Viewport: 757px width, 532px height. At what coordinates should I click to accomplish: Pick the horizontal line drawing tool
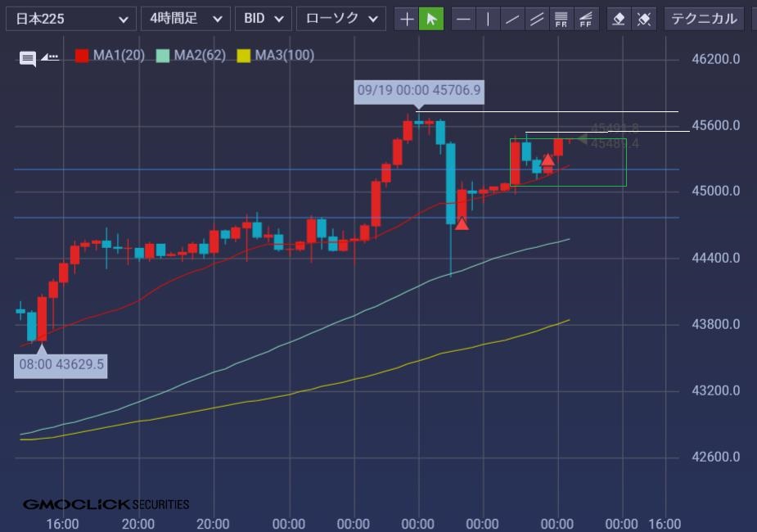coord(464,18)
